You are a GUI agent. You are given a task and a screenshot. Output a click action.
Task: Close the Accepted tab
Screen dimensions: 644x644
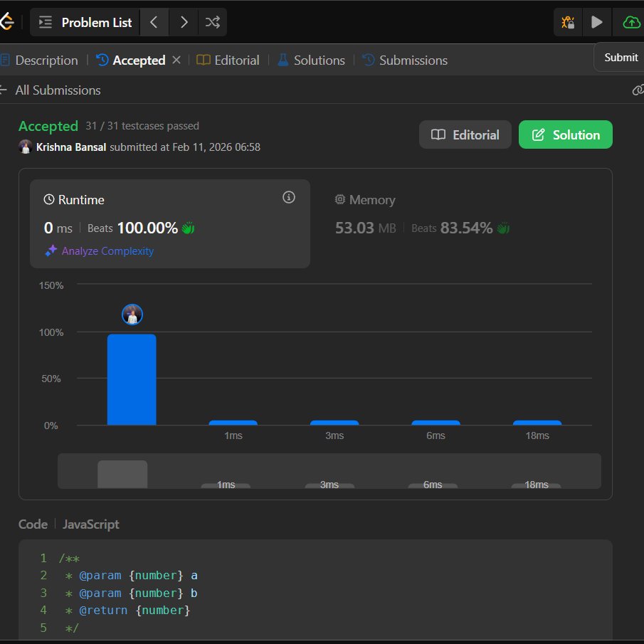pos(176,60)
